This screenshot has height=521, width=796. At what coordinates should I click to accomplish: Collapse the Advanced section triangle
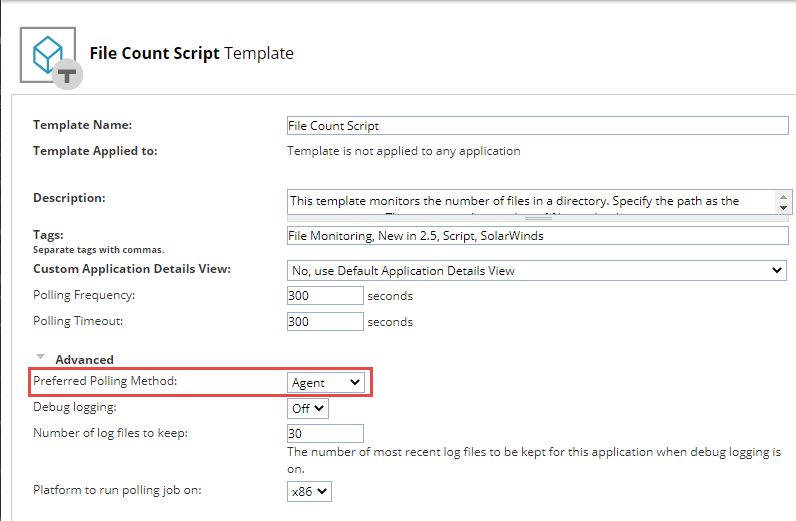(x=41, y=357)
